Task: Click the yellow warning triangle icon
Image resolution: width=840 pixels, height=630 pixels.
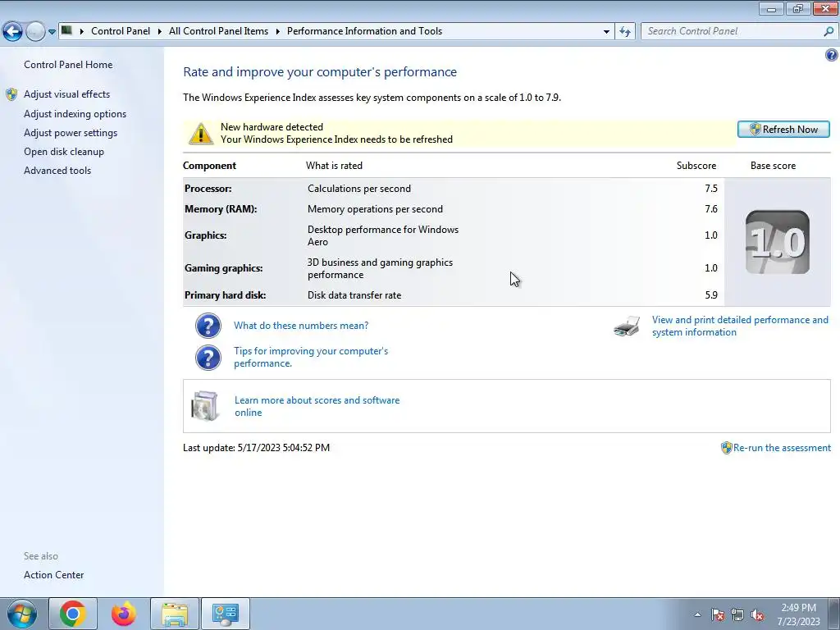Action: pos(201,134)
